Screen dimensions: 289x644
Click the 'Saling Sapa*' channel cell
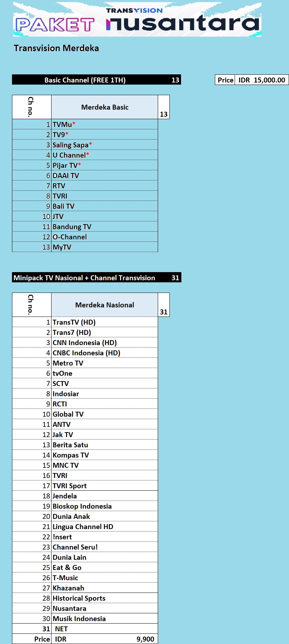coord(104,145)
